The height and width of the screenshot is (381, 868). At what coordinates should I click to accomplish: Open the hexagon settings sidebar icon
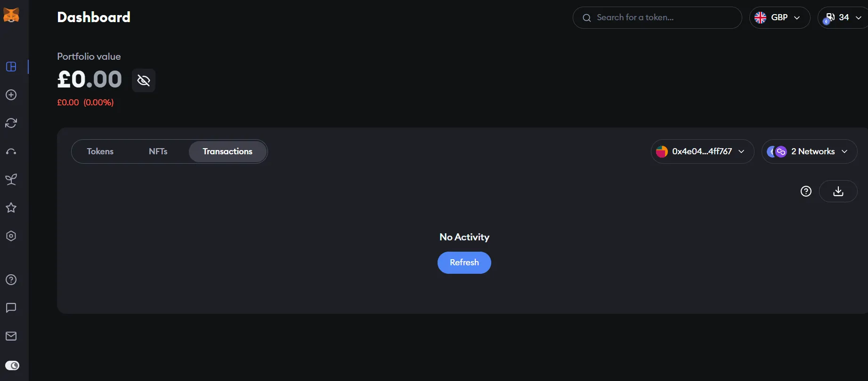pos(11,236)
